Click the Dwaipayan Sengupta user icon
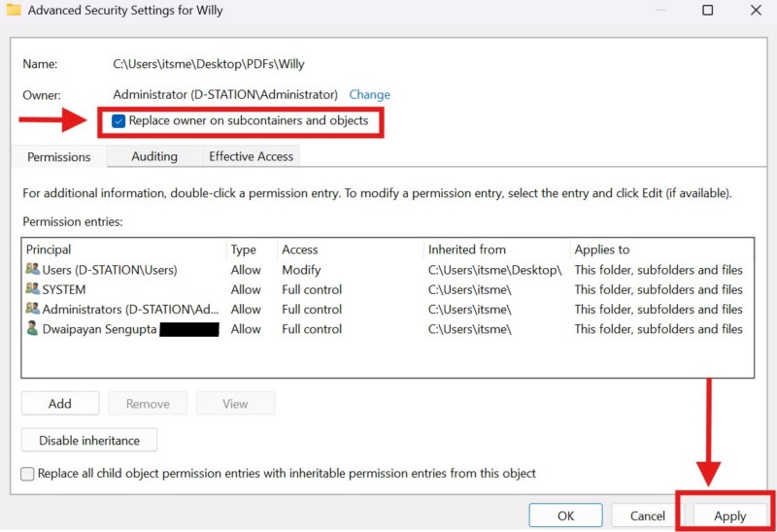The width and height of the screenshot is (777, 532). tap(33, 329)
